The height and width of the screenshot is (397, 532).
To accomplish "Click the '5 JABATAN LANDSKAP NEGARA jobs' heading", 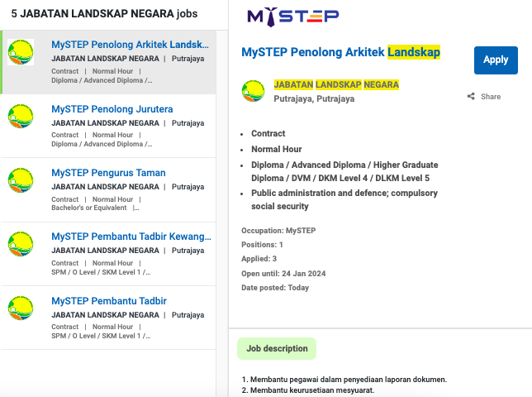I will pos(104,14).
